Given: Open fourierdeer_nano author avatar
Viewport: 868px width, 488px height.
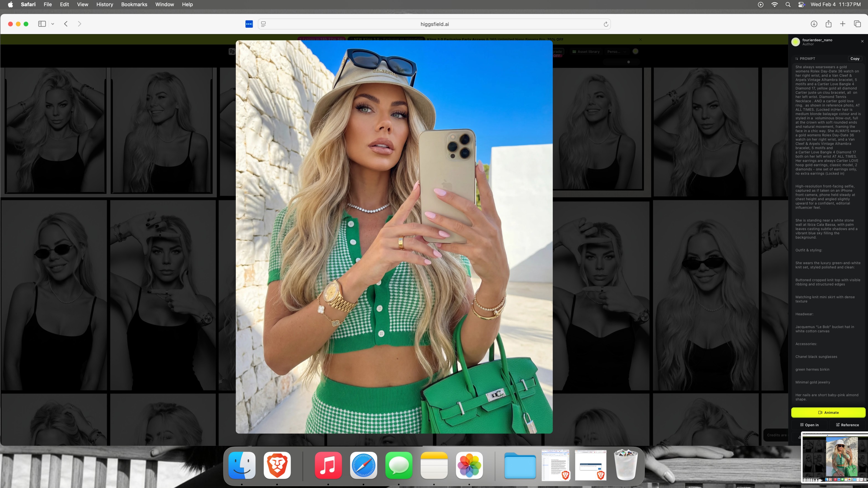Looking at the screenshot, I should click(x=795, y=42).
